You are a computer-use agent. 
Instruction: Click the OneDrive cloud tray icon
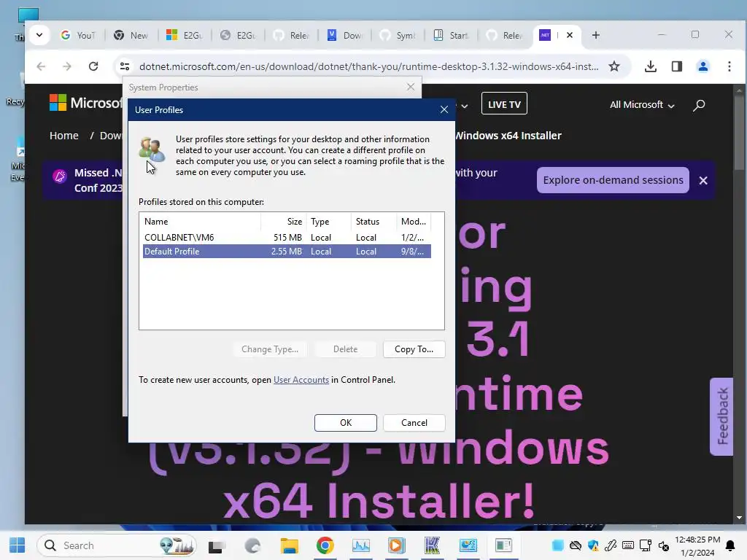[576, 545]
